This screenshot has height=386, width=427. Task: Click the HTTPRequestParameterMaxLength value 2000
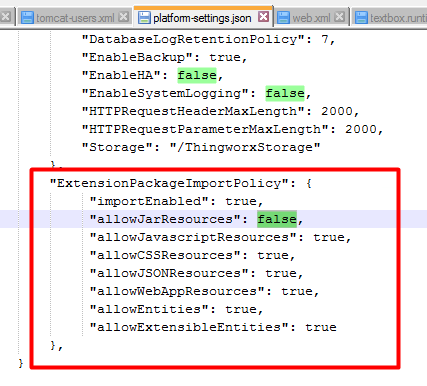[361, 129]
